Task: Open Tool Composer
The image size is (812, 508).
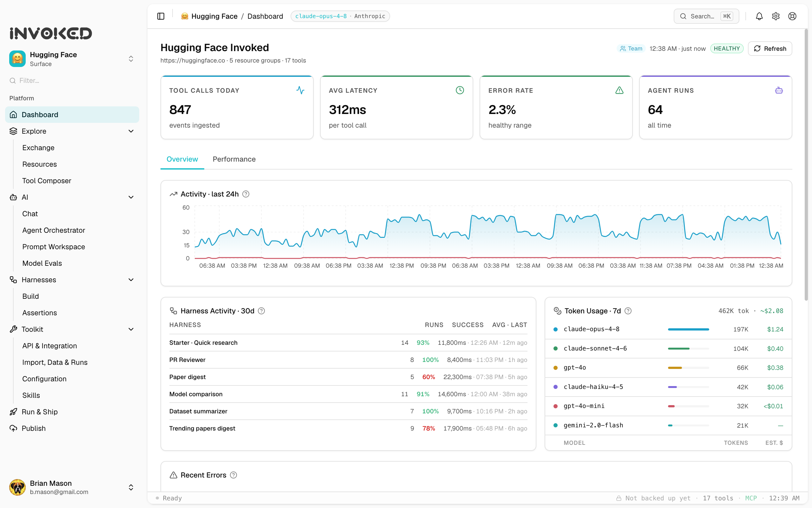Action: click(x=47, y=181)
